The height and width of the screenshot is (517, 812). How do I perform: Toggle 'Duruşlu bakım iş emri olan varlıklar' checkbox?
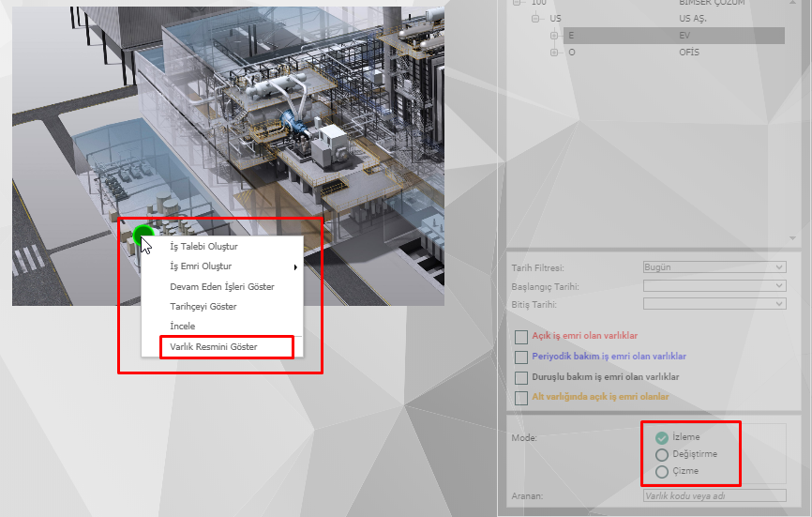click(521, 377)
